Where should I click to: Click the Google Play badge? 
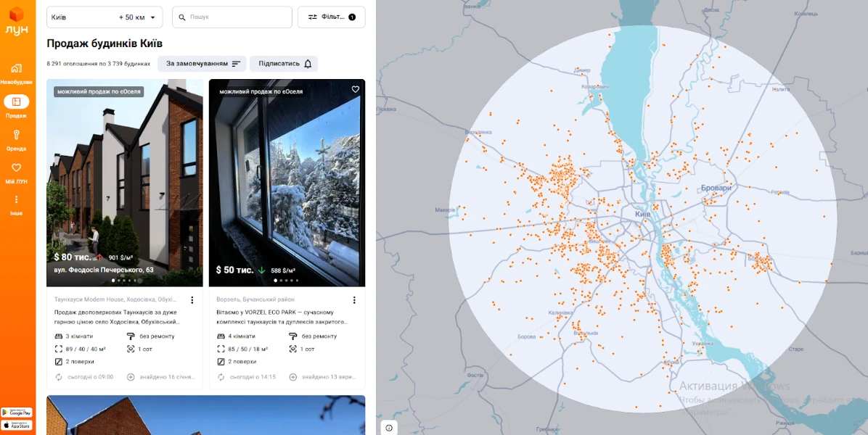tap(17, 413)
